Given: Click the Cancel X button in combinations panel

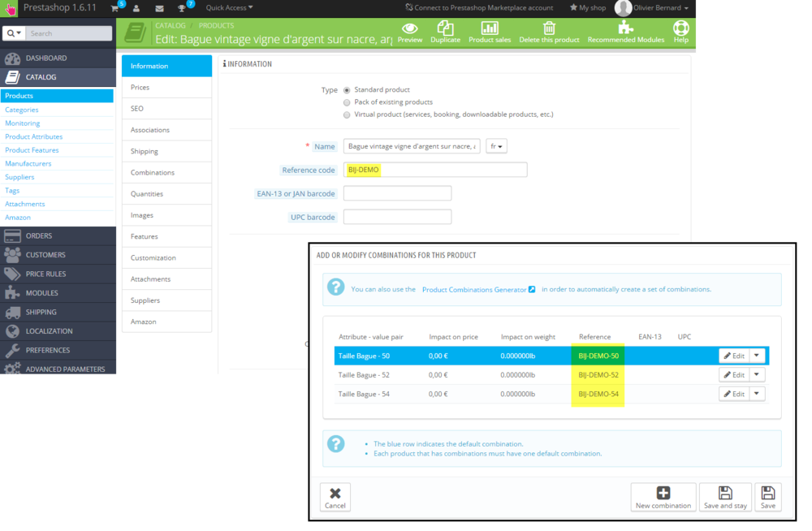Looking at the screenshot, I should 335,498.
